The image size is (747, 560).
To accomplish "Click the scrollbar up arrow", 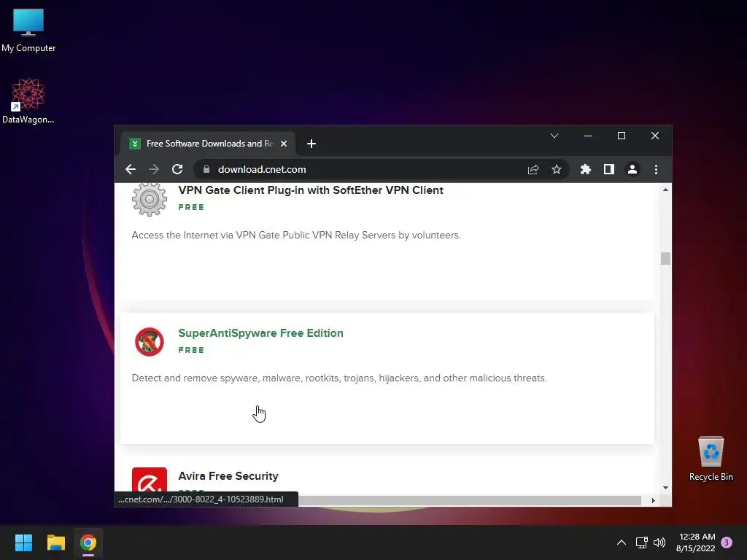I will tap(665, 190).
